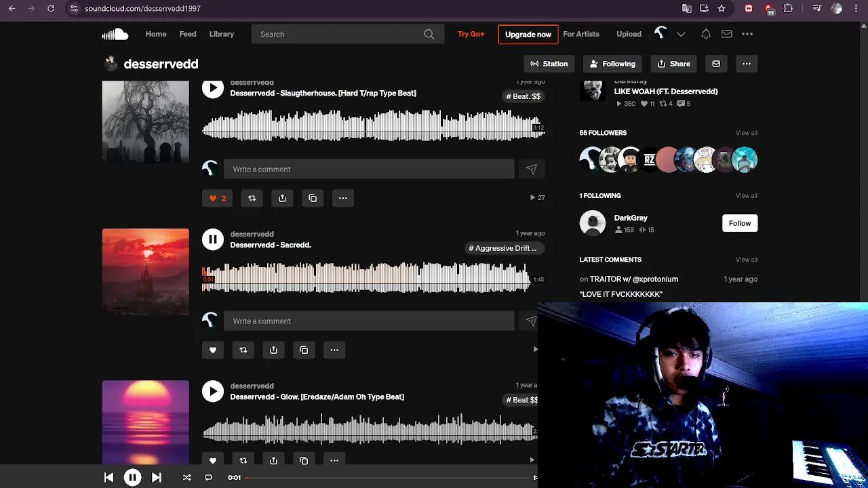Image resolution: width=868 pixels, height=488 pixels.
Task: Copy link of the Sacredd track
Action: (304, 350)
